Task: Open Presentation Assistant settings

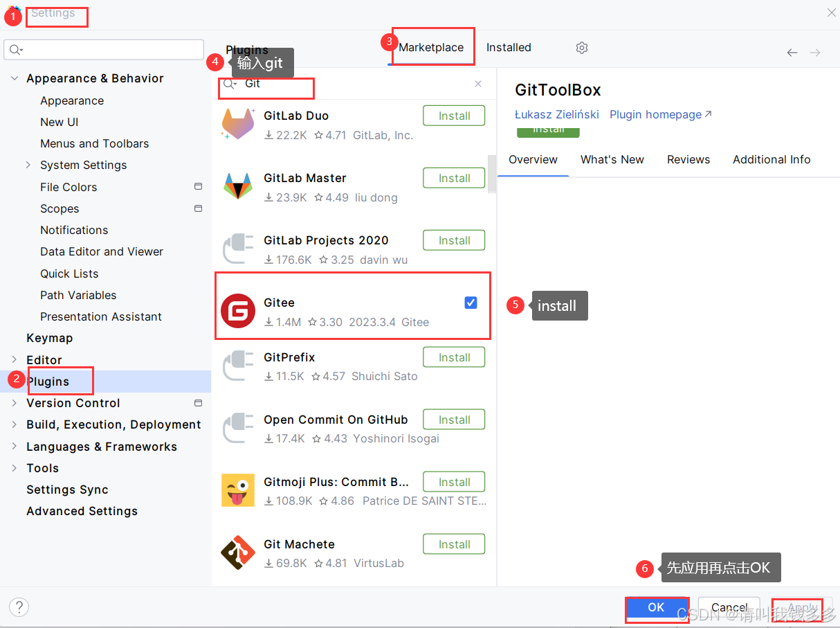Action: click(x=101, y=316)
